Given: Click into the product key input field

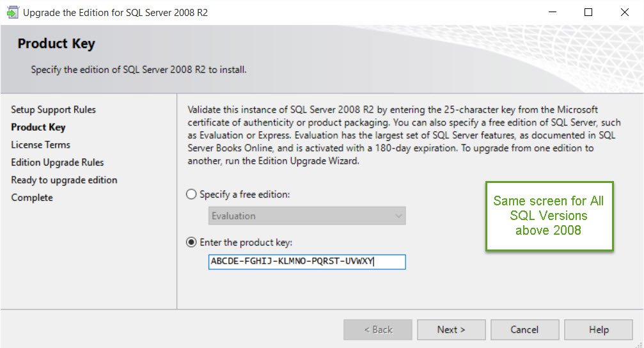Looking at the screenshot, I should coord(307,262).
